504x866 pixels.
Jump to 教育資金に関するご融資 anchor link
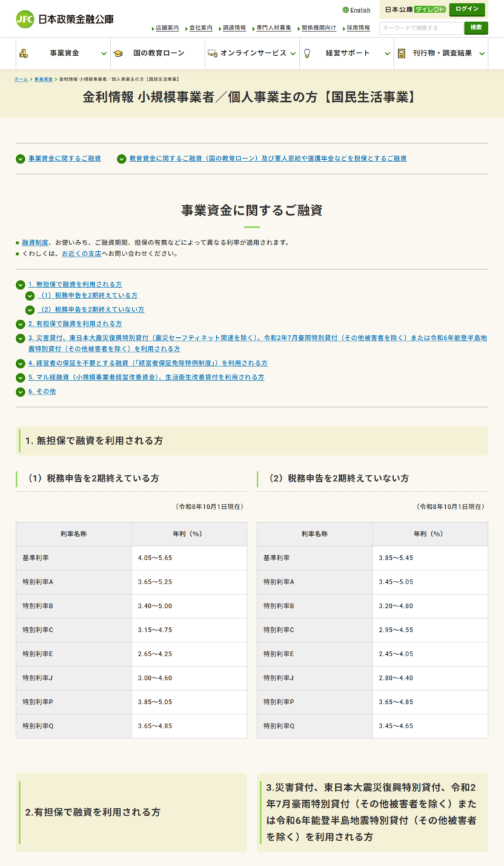pyautogui.click(x=268, y=159)
